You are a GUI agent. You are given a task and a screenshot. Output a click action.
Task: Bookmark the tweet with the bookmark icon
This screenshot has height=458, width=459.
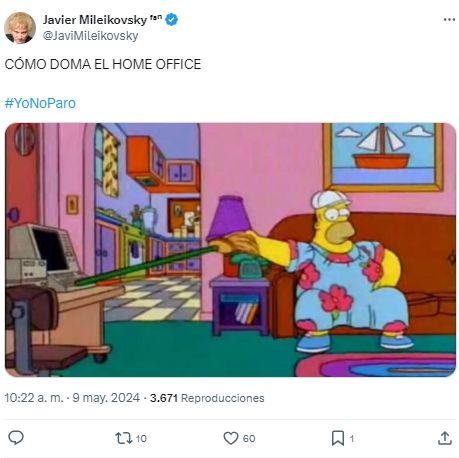coord(338,438)
